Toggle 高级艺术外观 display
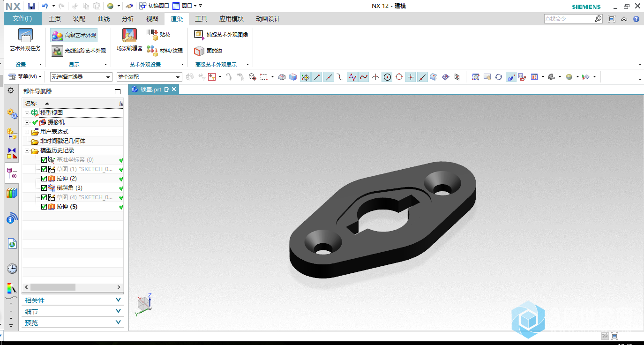This screenshot has width=644, height=345. [x=74, y=35]
